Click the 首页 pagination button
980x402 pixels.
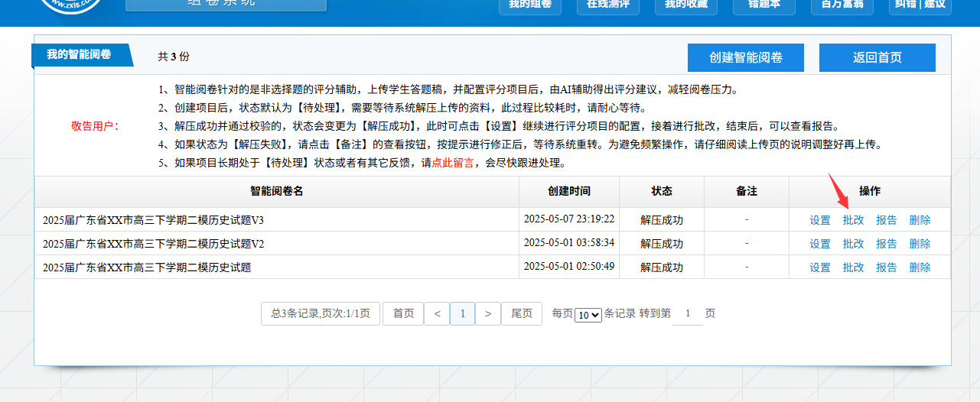pyautogui.click(x=403, y=313)
